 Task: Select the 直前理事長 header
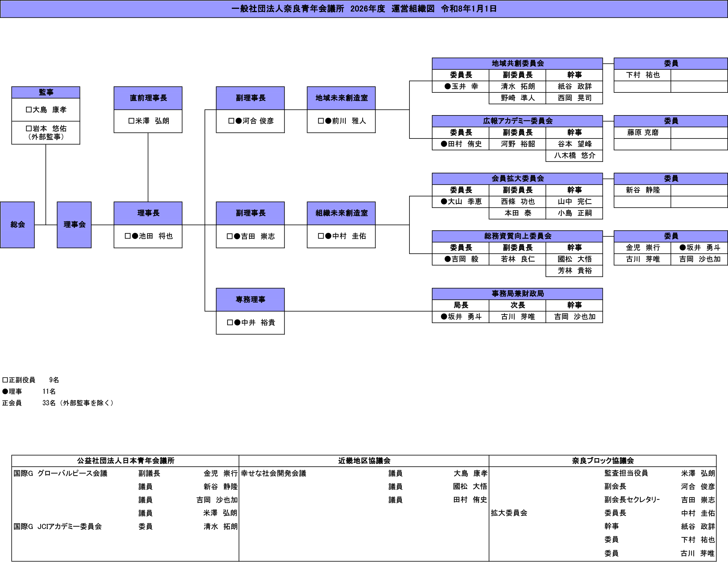148,98
